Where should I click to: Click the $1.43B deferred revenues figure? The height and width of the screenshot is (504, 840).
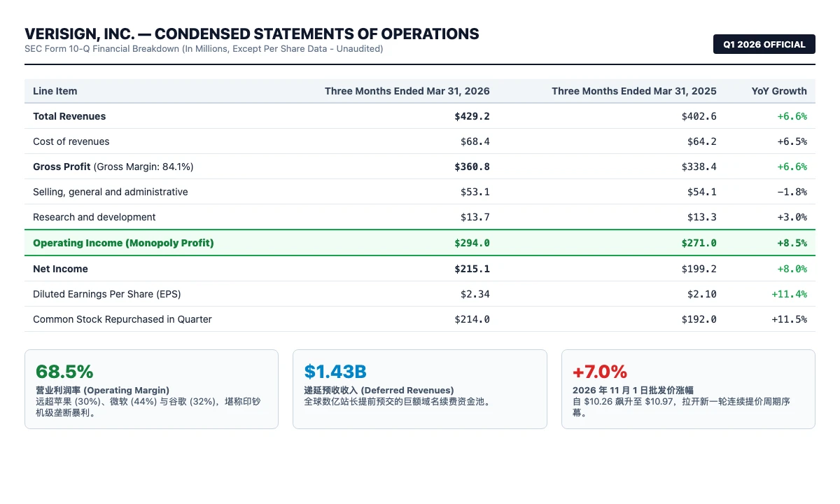[x=335, y=372]
